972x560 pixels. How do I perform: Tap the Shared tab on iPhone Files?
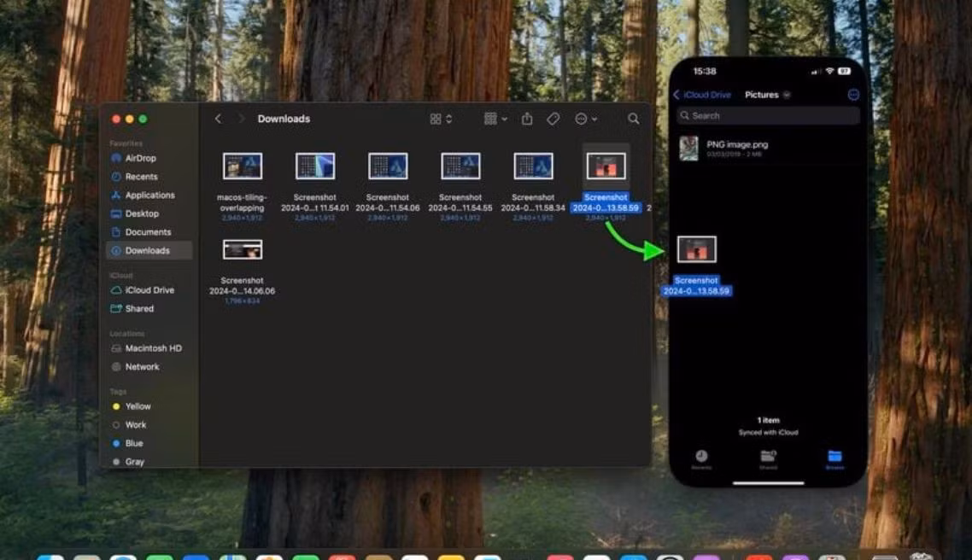click(x=768, y=459)
